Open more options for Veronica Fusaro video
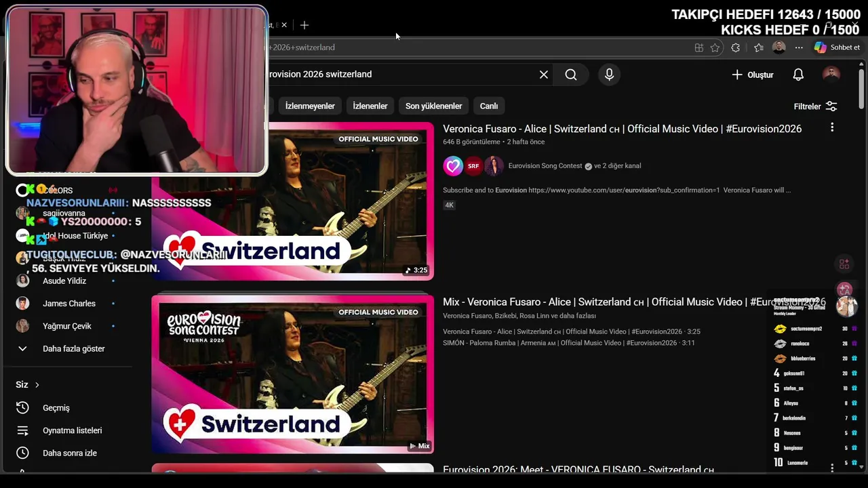Screen dimensions: 868x488 (x=832, y=127)
